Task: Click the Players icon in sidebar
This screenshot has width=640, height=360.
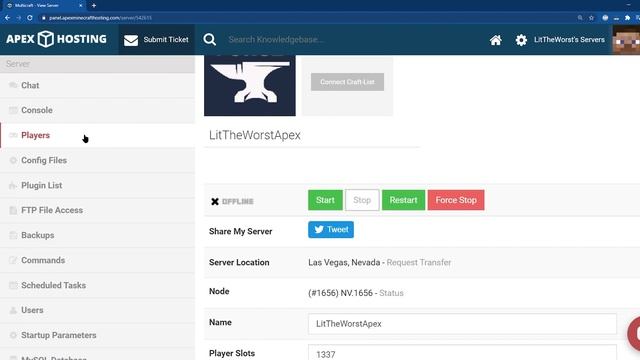Action: (13, 135)
